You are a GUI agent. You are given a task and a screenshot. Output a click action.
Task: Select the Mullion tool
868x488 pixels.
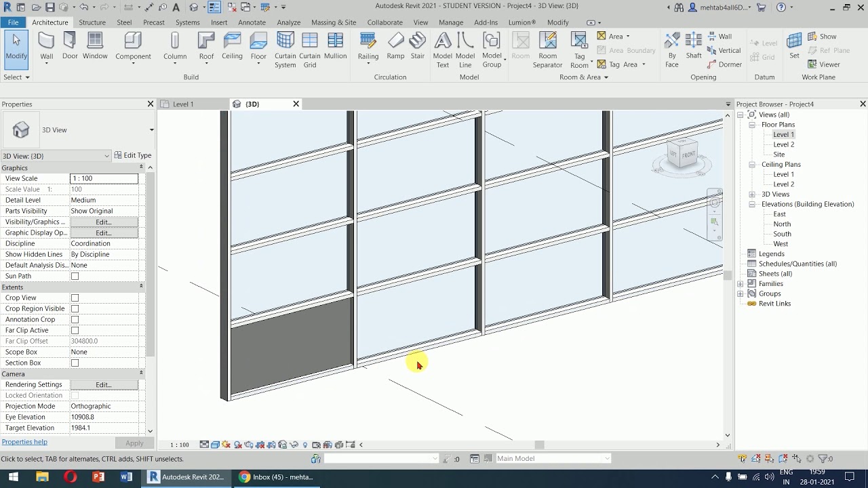click(x=335, y=47)
